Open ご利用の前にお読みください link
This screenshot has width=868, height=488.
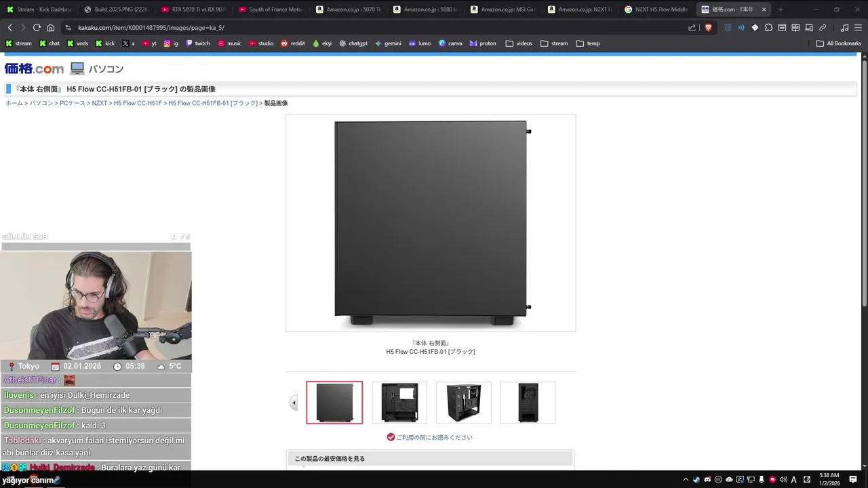tap(434, 437)
